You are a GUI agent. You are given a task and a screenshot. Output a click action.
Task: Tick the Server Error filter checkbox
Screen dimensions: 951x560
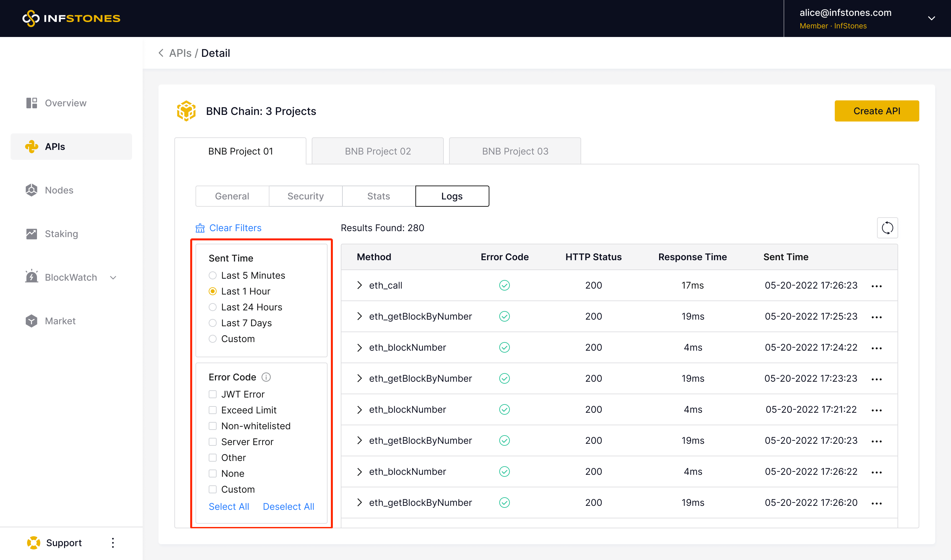coord(212,442)
